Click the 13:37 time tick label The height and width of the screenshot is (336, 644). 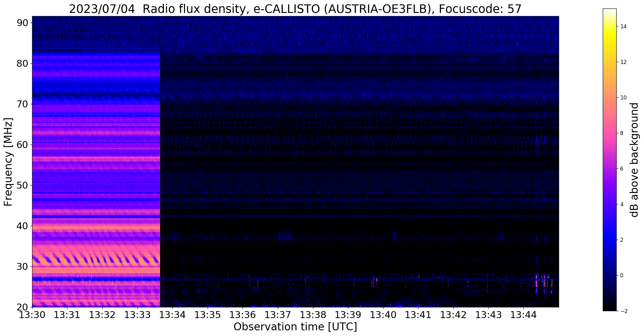tap(278, 315)
